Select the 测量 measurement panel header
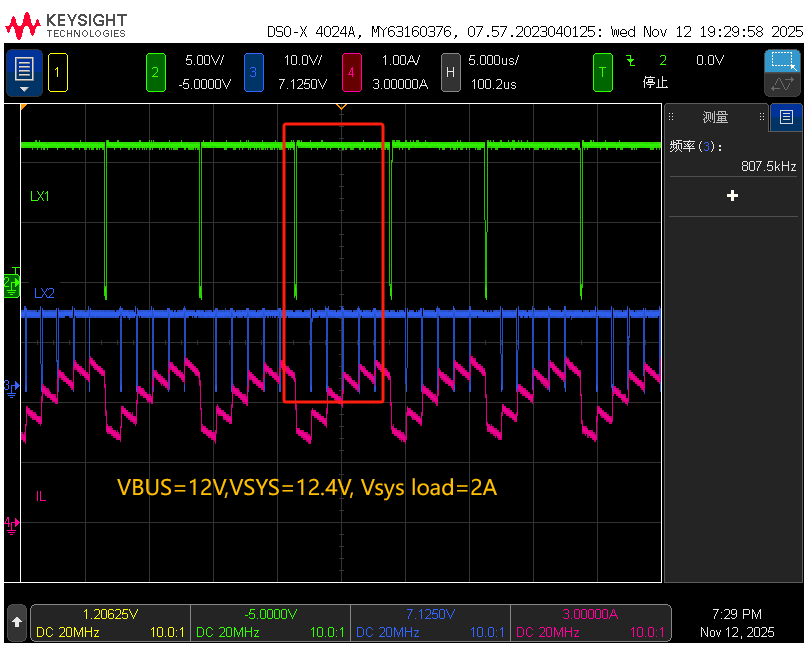The image size is (806, 646). tap(716, 117)
